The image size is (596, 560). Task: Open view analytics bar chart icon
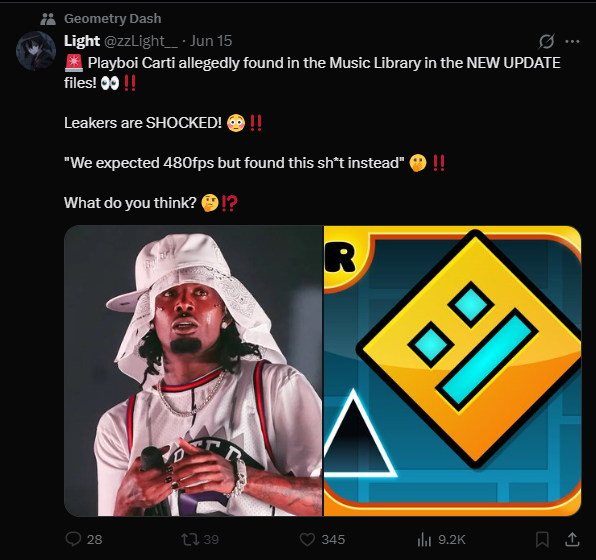point(424,539)
